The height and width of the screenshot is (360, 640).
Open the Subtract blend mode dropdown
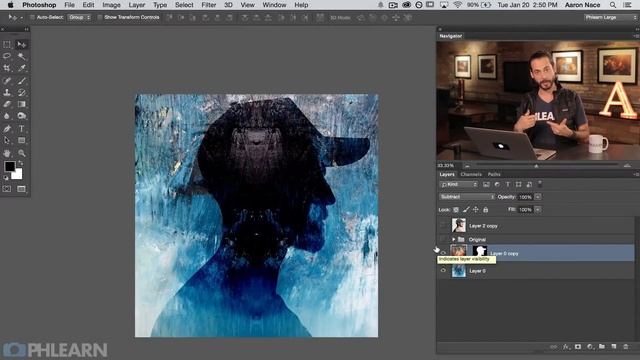(x=467, y=197)
